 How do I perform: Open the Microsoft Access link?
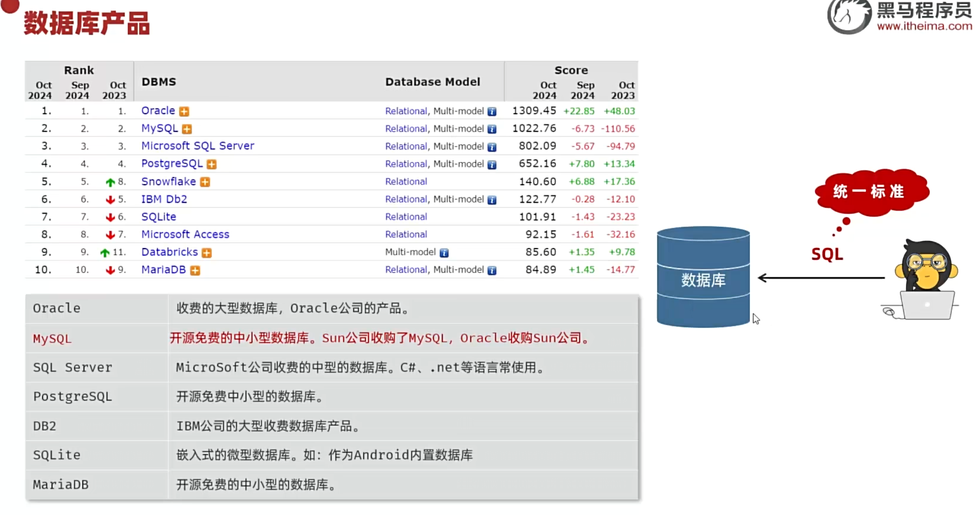coord(185,234)
